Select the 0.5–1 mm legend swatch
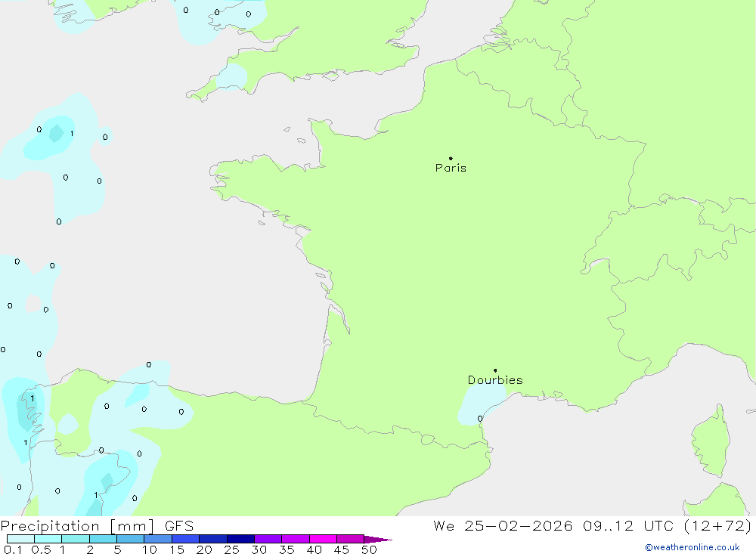This screenshot has height=554, width=756. pos(48,539)
